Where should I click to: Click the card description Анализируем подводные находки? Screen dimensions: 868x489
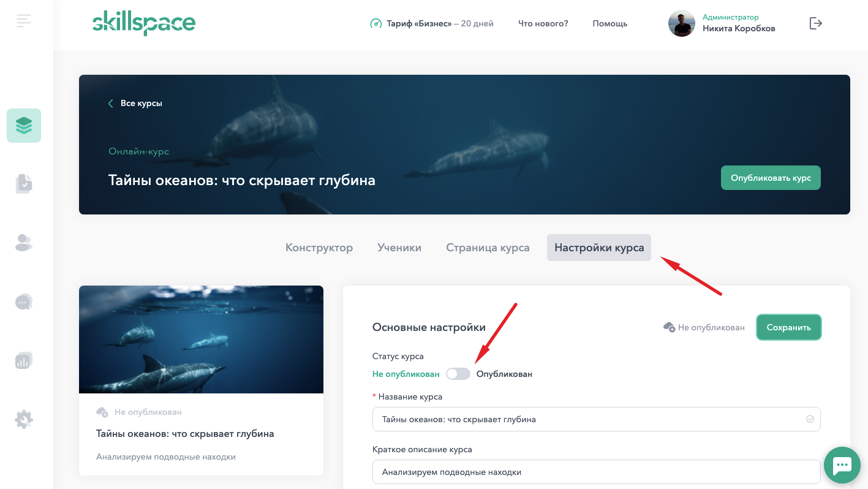[166, 457]
